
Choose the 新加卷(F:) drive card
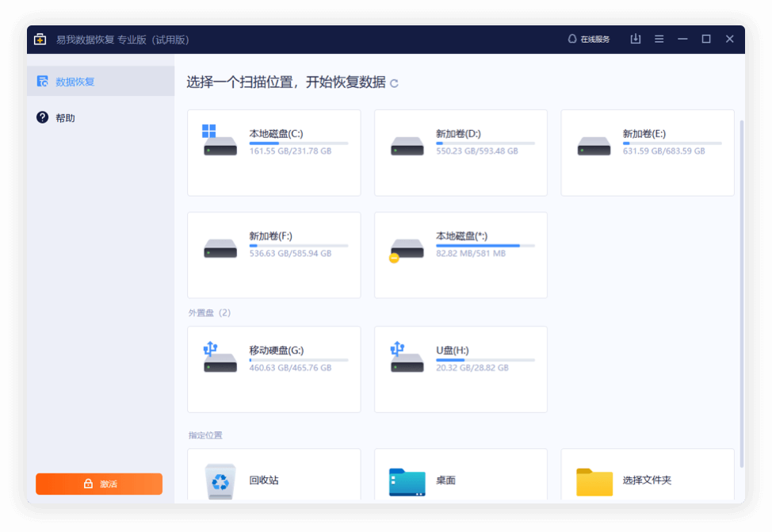274,255
